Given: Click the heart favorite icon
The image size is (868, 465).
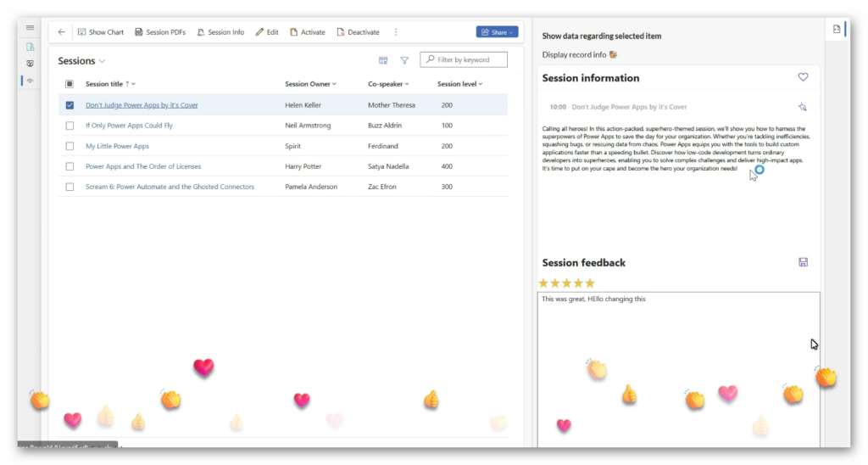Looking at the screenshot, I should tap(803, 77).
